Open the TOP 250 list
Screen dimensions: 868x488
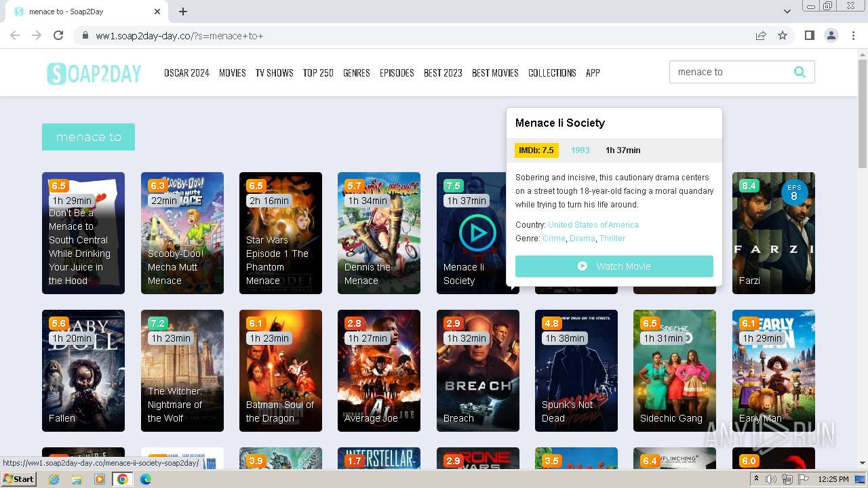pyautogui.click(x=318, y=73)
